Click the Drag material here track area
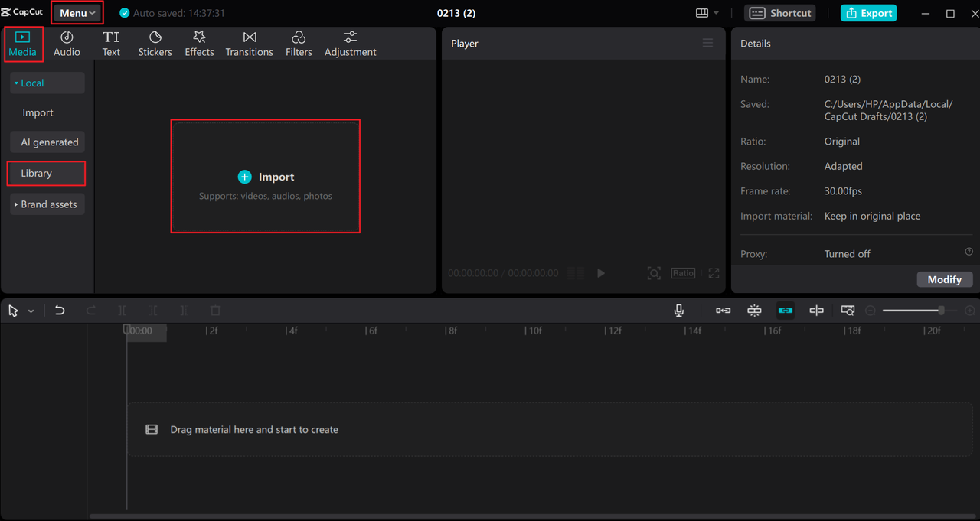Screen dimensions: 980x521 [x=550, y=429]
